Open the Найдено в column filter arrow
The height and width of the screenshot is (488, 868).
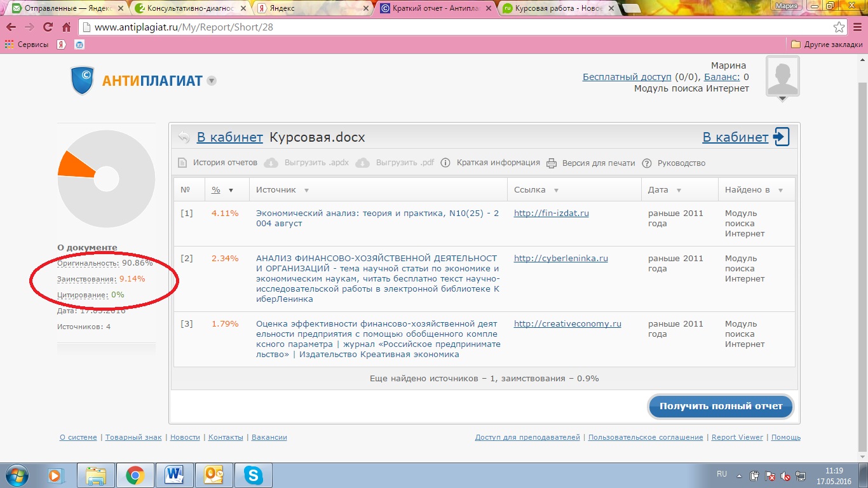tap(780, 190)
